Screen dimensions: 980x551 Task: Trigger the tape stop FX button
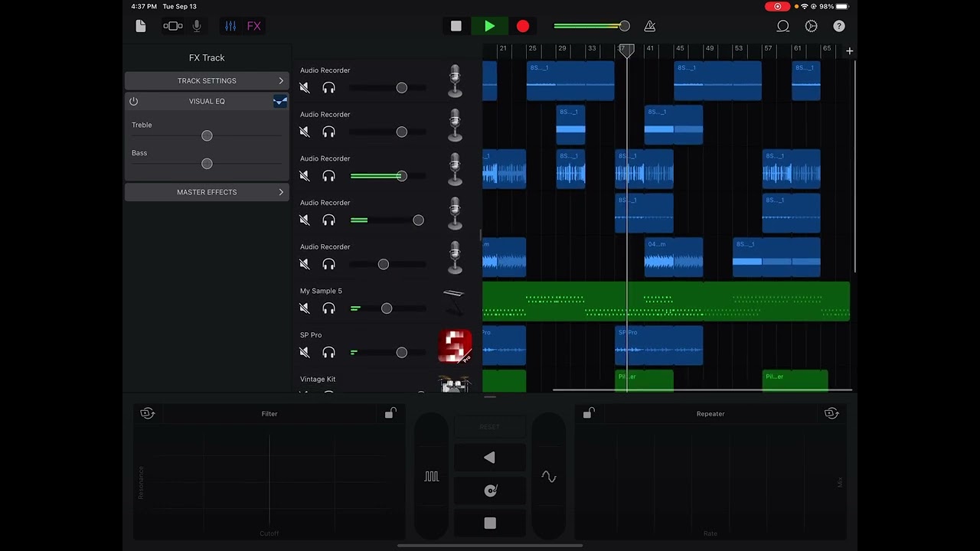pyautogui.click(x=490, y=523)
